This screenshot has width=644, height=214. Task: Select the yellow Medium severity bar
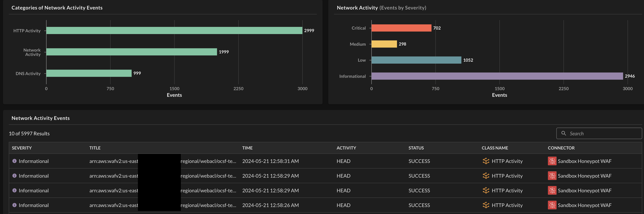click(384, 44)
